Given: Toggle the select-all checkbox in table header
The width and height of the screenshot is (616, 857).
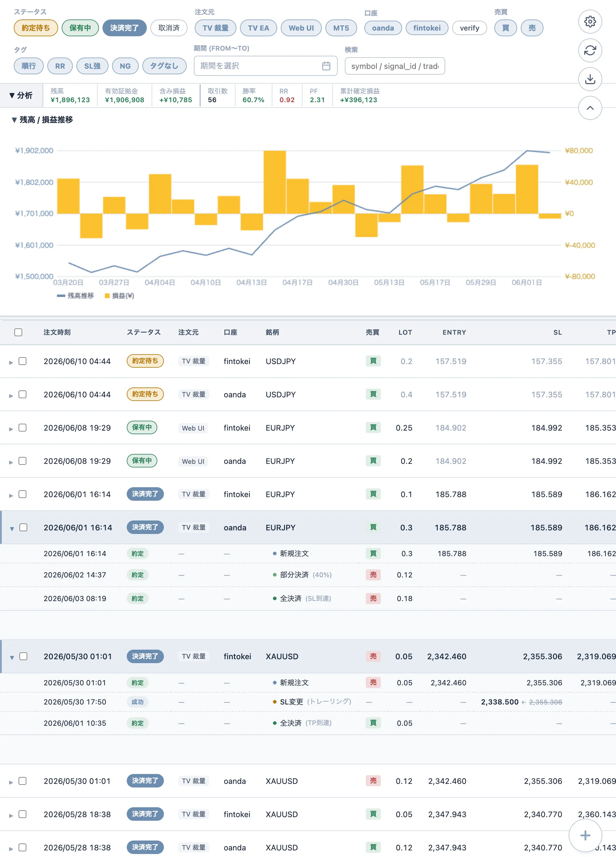Looking at the screenshot, I should point(18,332).
